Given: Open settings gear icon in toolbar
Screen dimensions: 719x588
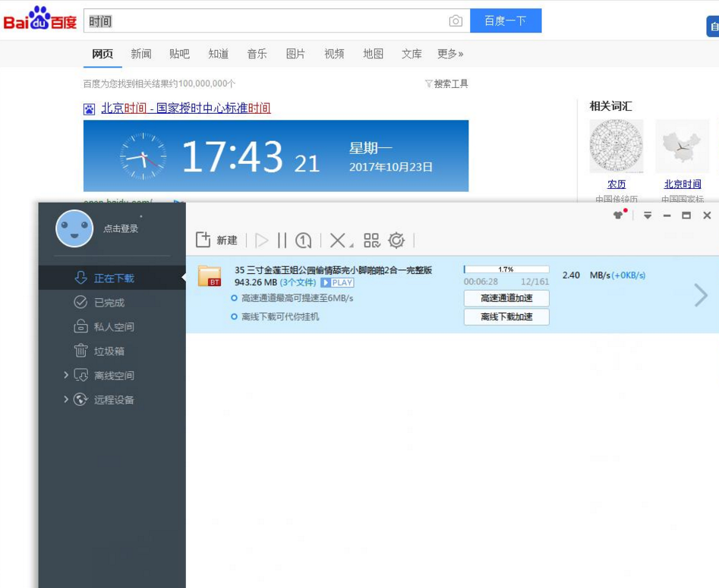Looking at the screenshot, I should 396,241.
